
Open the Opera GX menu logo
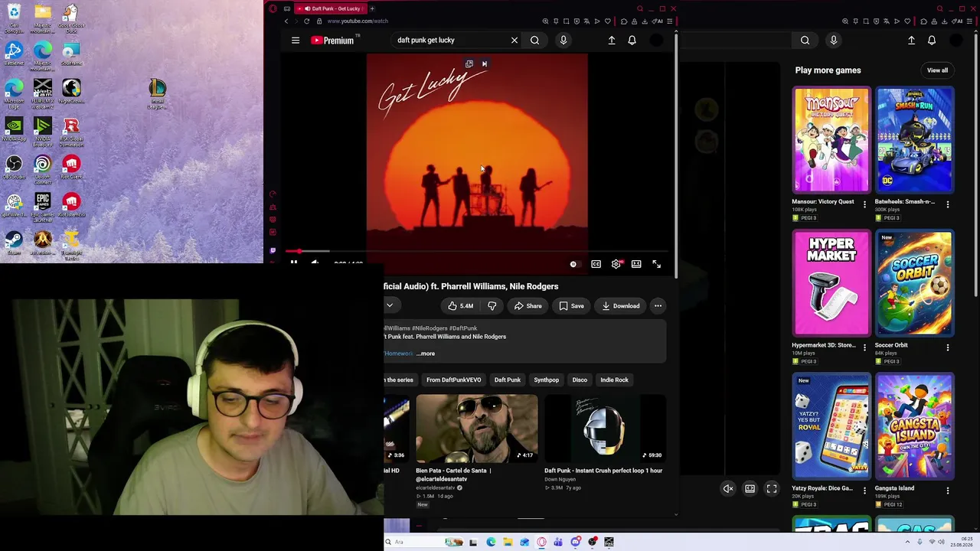(273, 9)
